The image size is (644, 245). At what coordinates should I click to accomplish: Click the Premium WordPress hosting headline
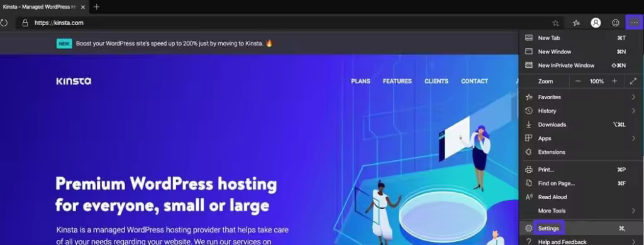[166, 195]
